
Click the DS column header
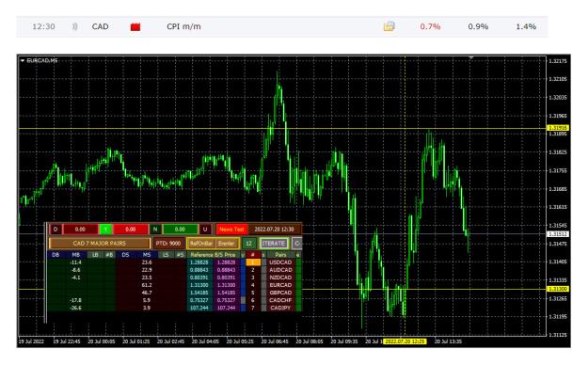coord(125,255)
